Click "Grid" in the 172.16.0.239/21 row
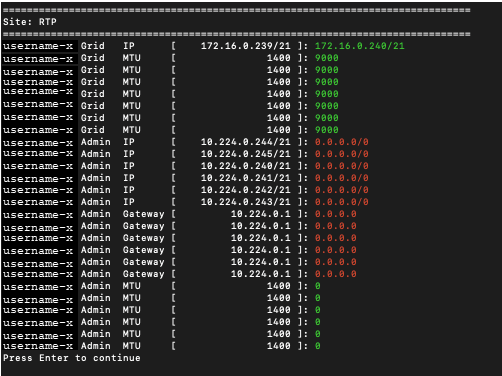502x376 pixels. click(93, 46)
